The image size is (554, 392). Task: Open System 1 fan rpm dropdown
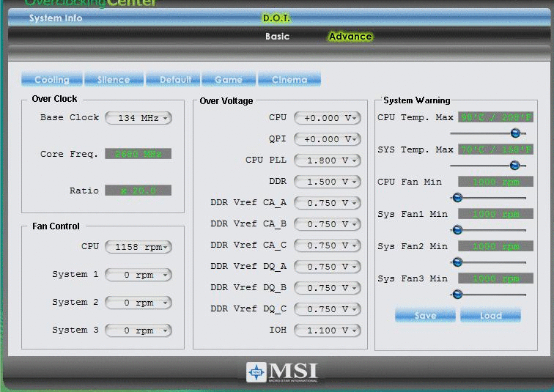pos(138,274)
